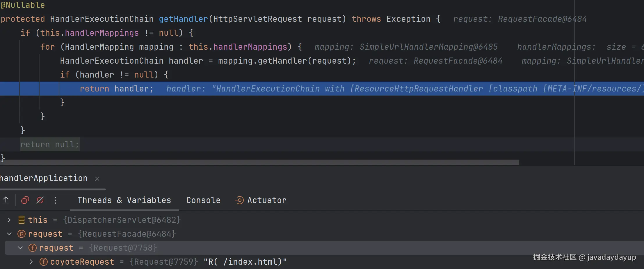Screen dimensions: 644x269
Task: Click the field icon beside coyoteRequest
Action: [43, 262]
